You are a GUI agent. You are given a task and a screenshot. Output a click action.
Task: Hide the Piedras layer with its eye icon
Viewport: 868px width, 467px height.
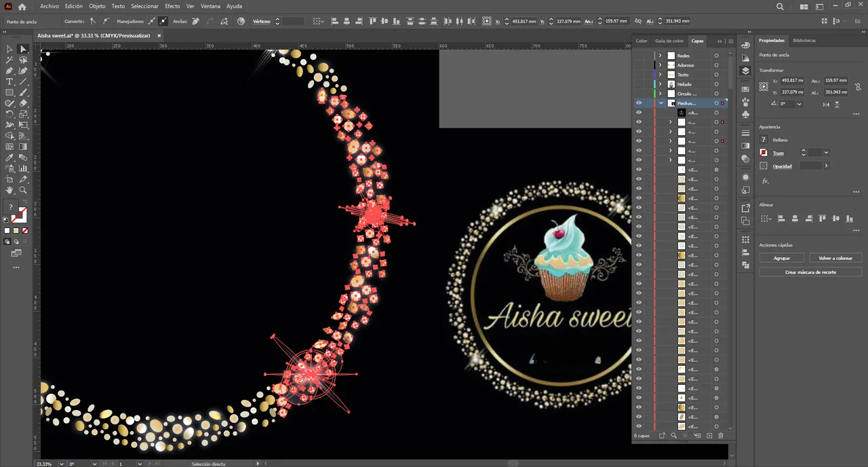(x=638, y=103)
